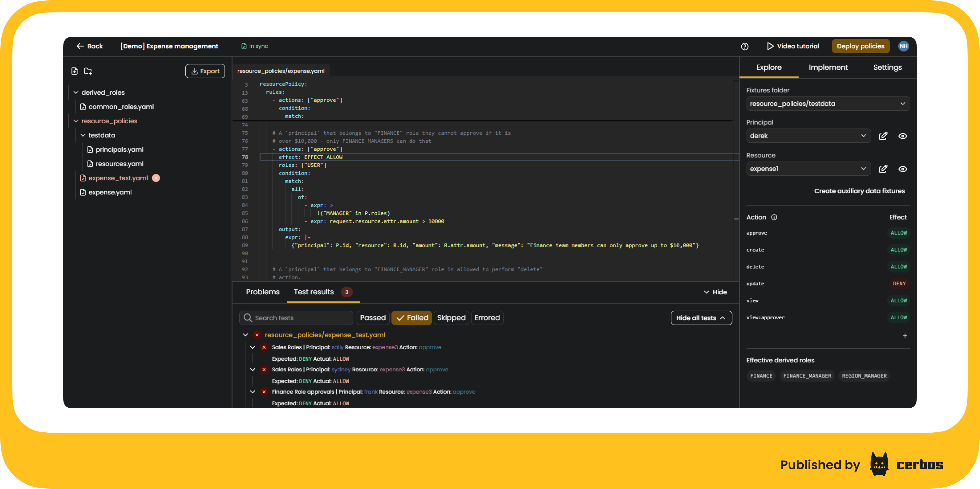Open the Principal derek dropdown
Image resolution: width=980 pixels, height=489 pixels.
pyautogui.click(x=808, y=136)
